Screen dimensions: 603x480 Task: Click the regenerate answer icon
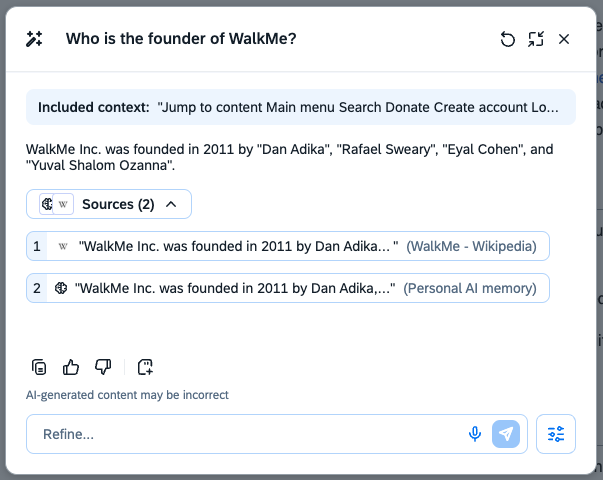click(x=508, y=39)
